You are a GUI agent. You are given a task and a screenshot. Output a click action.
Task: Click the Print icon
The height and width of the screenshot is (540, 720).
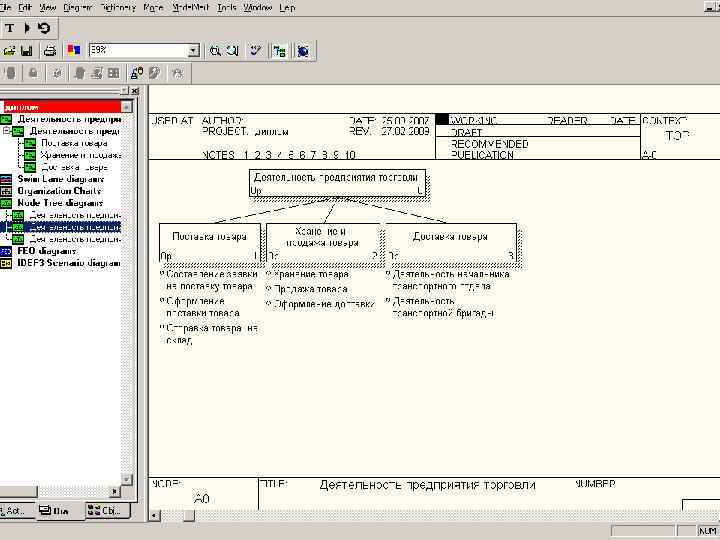coord(48,50)
